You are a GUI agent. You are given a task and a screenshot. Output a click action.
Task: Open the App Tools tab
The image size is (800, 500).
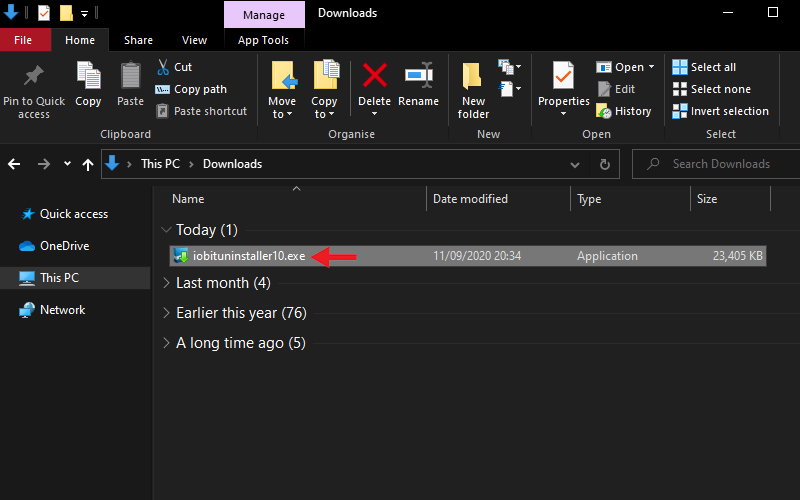point(263,40)
